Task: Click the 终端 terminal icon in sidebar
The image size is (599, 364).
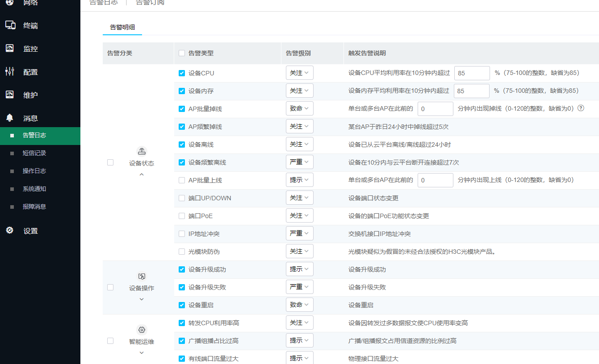Action: tap(10, 25)
